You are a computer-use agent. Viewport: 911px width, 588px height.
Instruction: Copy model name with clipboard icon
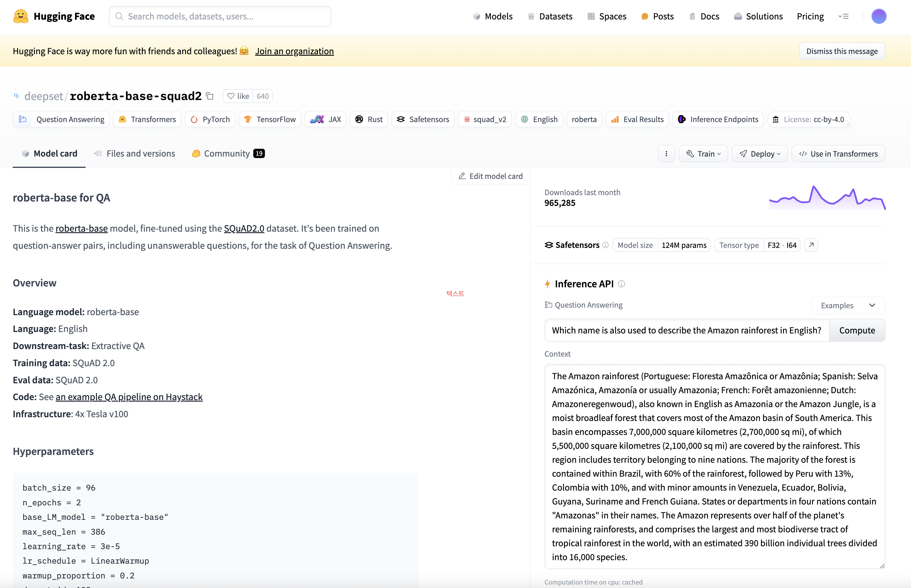tap(210, 96)
